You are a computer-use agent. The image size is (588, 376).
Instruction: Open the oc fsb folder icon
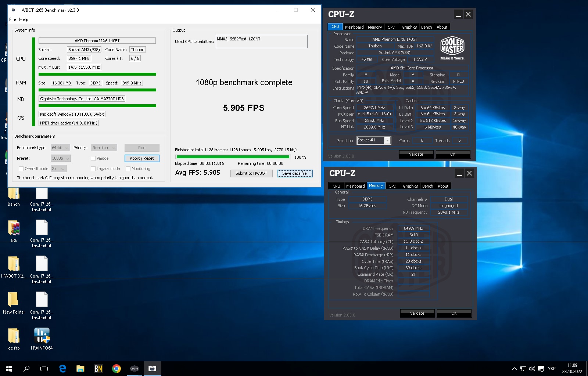click(x=14, y=339)
